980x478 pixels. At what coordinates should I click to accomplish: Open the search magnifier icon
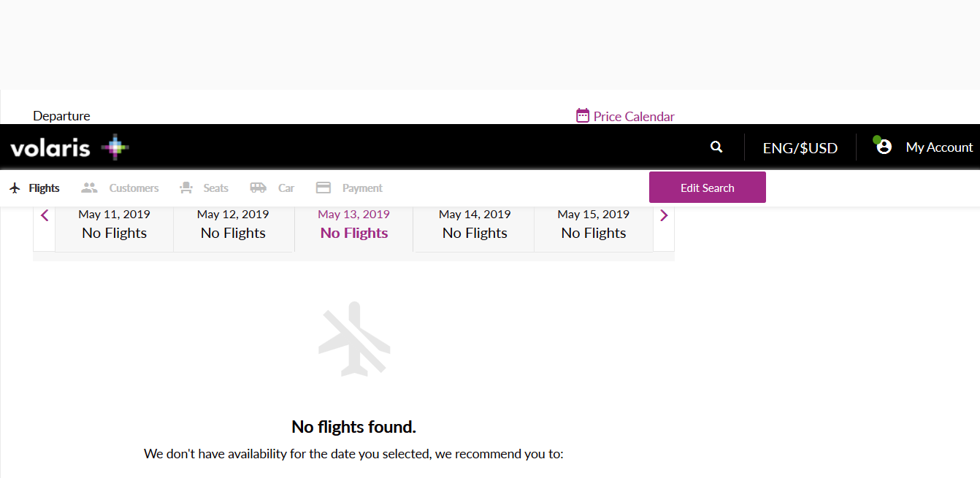tap(716, 147)
